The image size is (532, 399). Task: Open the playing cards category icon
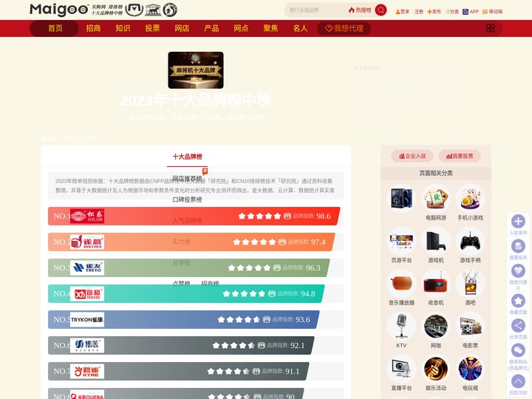[401, 199]
